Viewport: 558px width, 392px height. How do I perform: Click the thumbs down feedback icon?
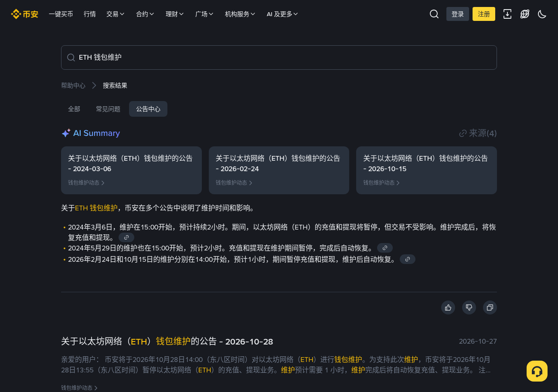point(469,308)
